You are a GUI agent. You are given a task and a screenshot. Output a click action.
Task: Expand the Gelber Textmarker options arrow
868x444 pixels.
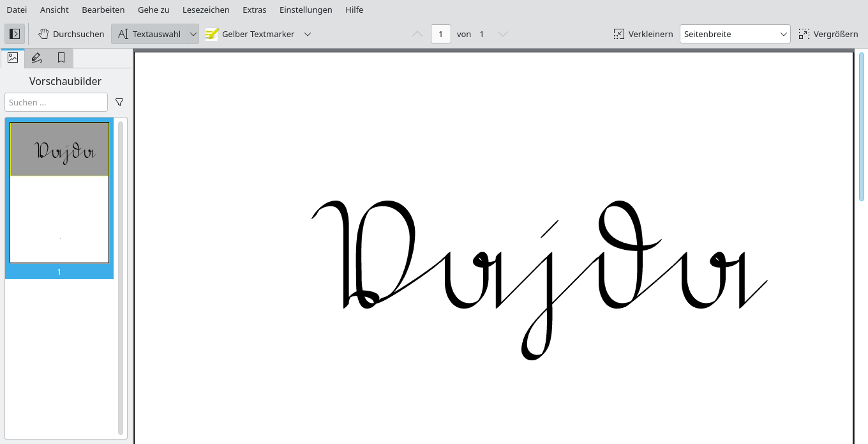(x=308, y=34)
